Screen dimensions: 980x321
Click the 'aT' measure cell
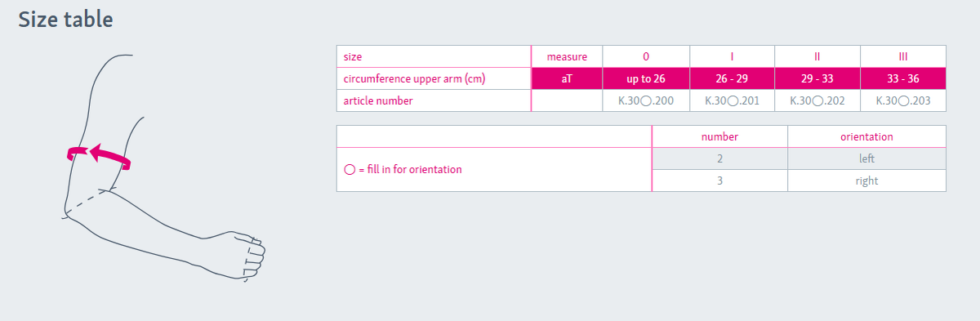click(x=567, y=79)
